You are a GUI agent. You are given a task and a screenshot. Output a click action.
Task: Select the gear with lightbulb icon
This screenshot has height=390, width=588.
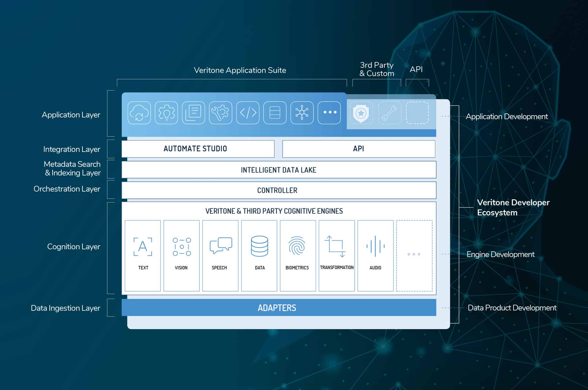(166, 113)
